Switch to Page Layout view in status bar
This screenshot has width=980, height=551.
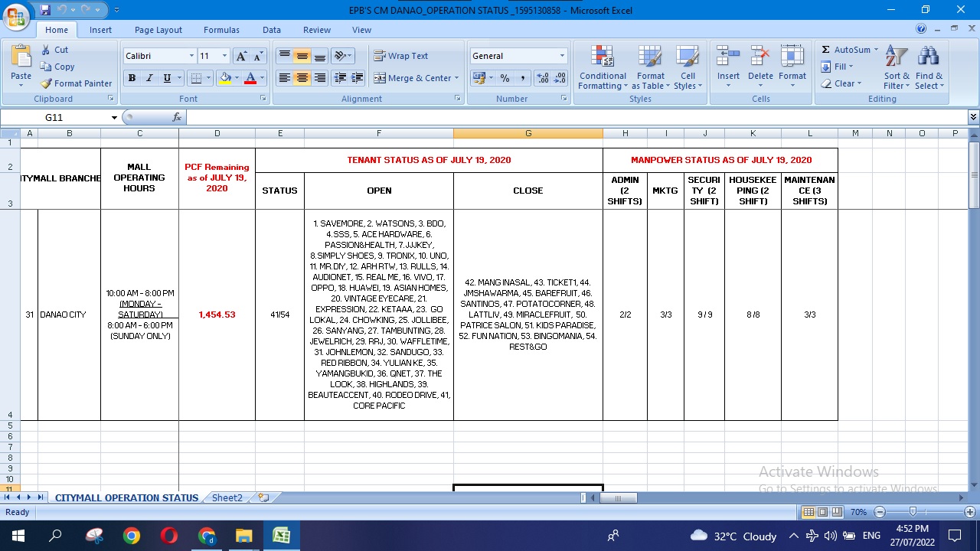(x=823, y=512)
